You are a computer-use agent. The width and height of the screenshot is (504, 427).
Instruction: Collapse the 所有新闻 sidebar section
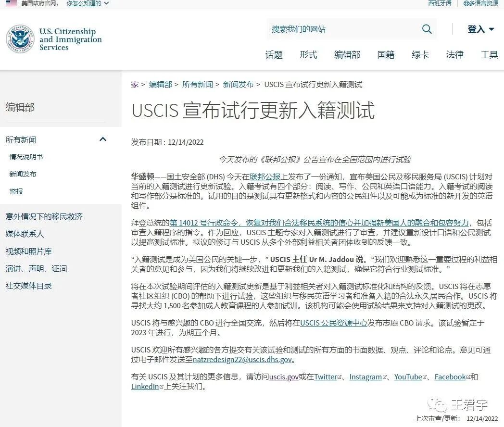(102, 139)
